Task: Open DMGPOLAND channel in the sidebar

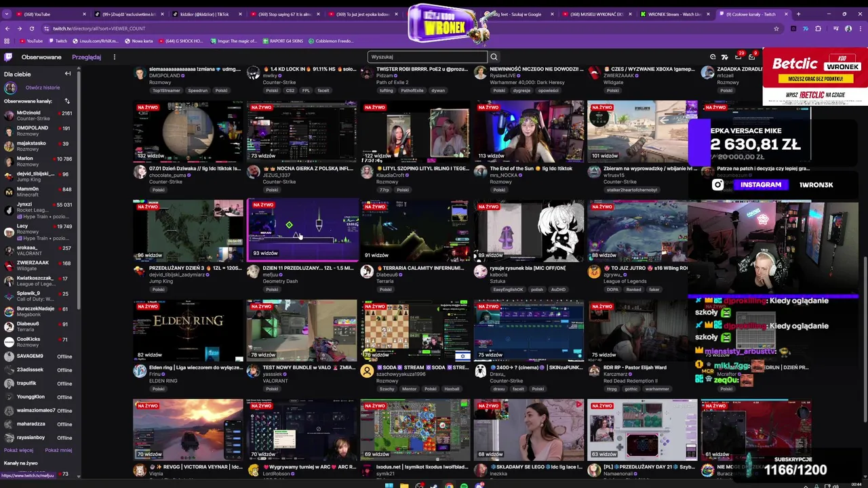Action: pos(38,130)
